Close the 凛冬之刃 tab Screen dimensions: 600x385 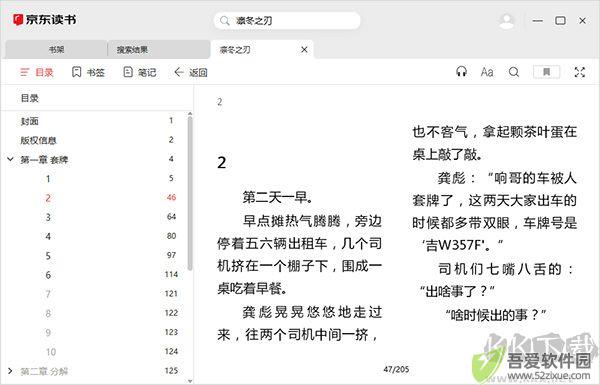[304, 50]
